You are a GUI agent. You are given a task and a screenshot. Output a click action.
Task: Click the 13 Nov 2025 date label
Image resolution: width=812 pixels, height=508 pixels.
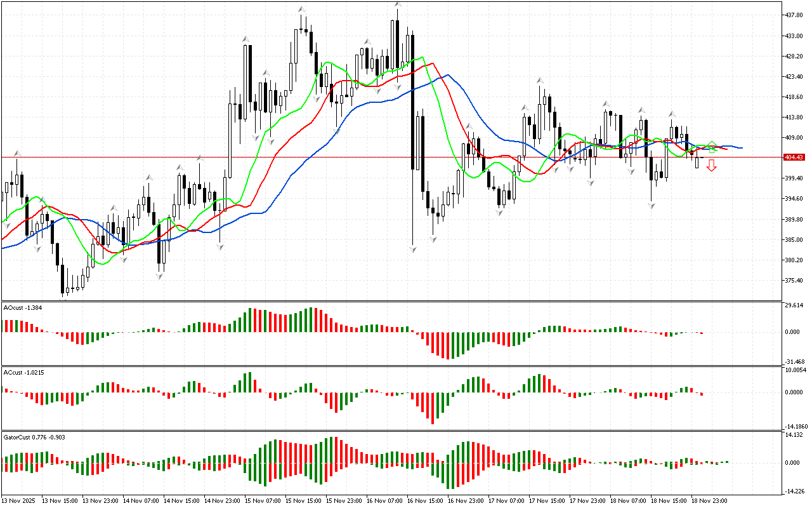click(x=20, y=501)
